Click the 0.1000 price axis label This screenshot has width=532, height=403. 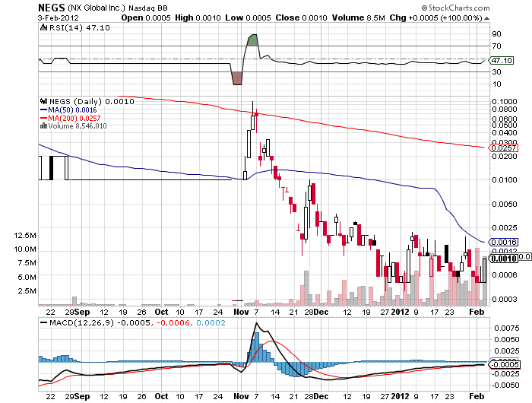tap(504, 101)
